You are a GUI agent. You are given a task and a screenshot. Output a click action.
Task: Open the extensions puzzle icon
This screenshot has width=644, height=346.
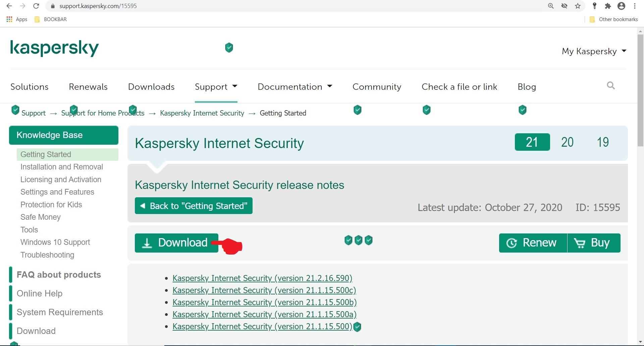point(608,6)
